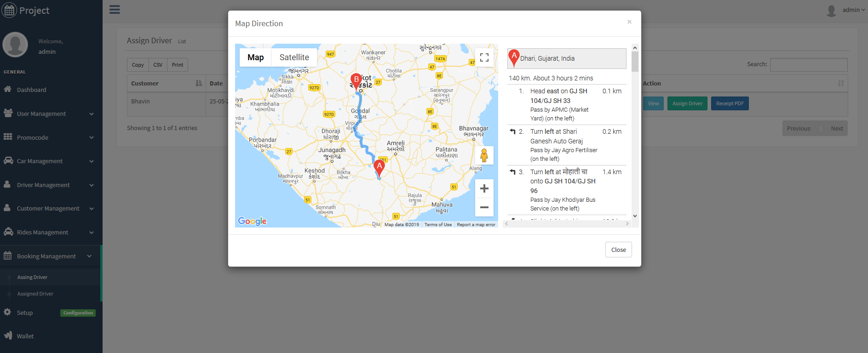Image resolution: width=868 pixels, height=353 pixels.
Task: Click directions panel scroll down arrow
Action: click(x=635, y=216)
